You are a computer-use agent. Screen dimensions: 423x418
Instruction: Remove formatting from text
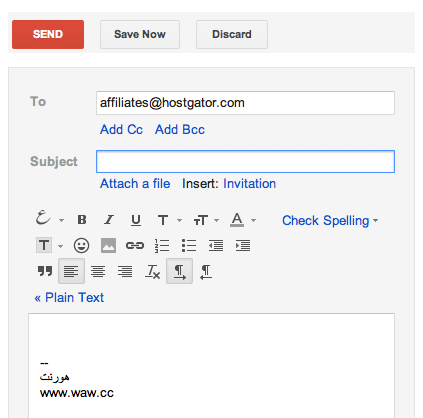pyautogui.click(x=152, y=272)
